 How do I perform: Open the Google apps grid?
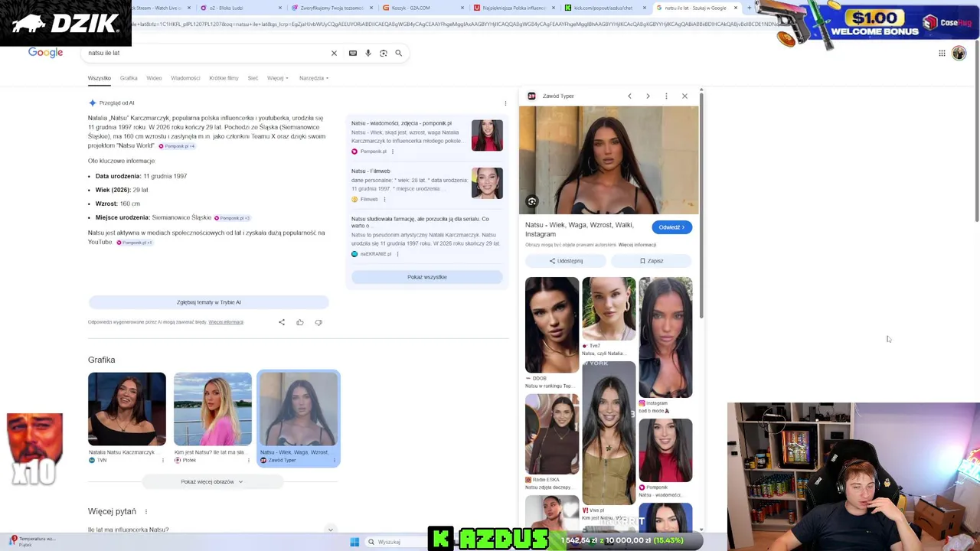(942, 53)
